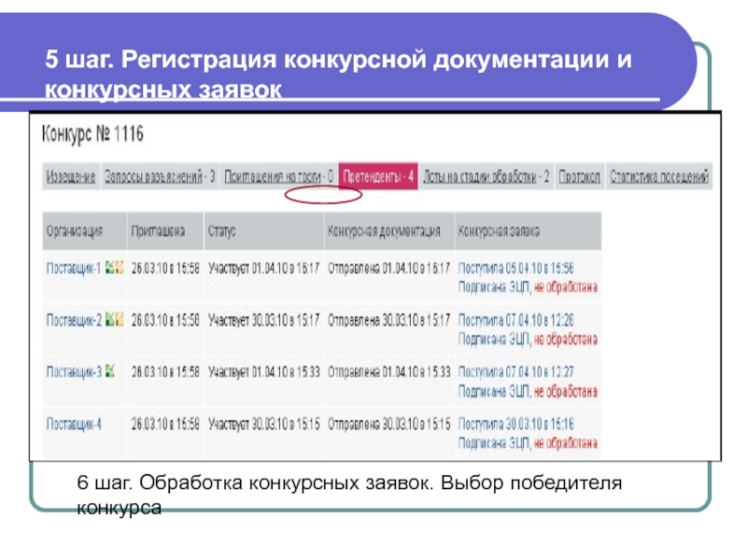Click the Конкурсная заявка column header
747x560 pixels.
pyautogui.click(x=529, y=231)
